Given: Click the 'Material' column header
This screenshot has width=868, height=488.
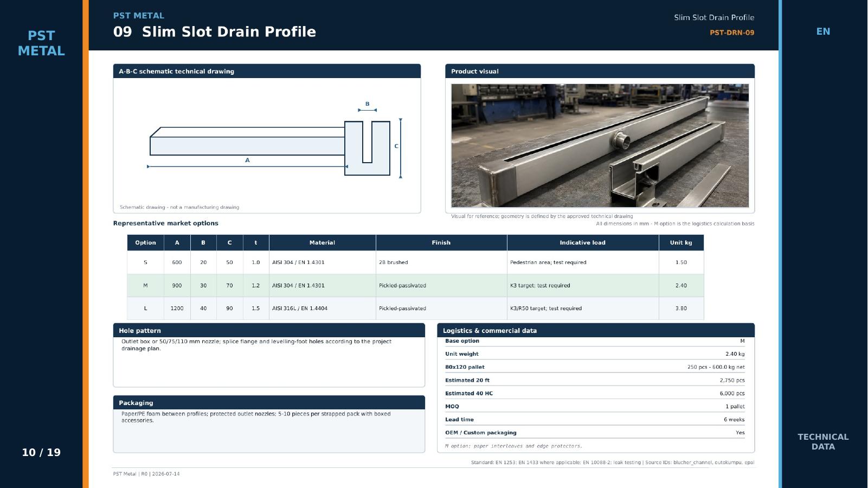Looking at the screenshot, I should [322, 242].
